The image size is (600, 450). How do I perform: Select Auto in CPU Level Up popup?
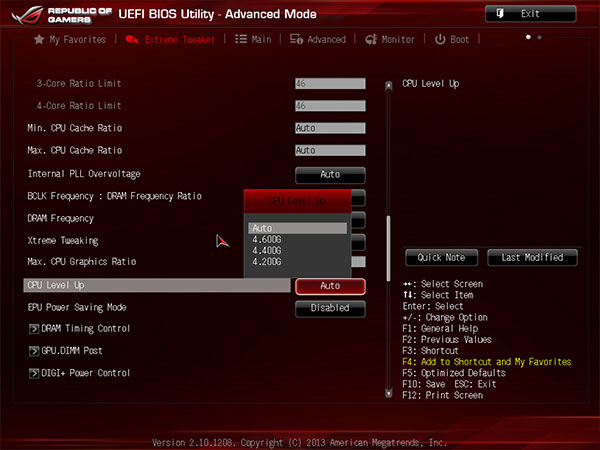[298, 228]
